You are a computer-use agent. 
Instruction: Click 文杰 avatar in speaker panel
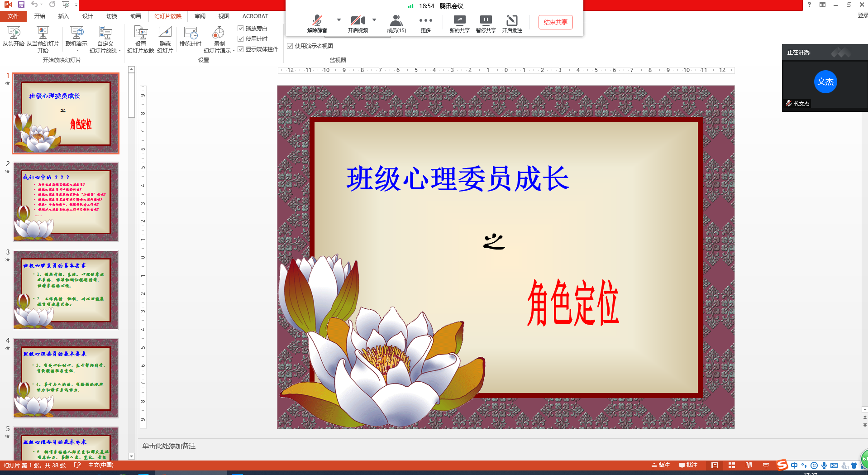[x=825, y=82]
